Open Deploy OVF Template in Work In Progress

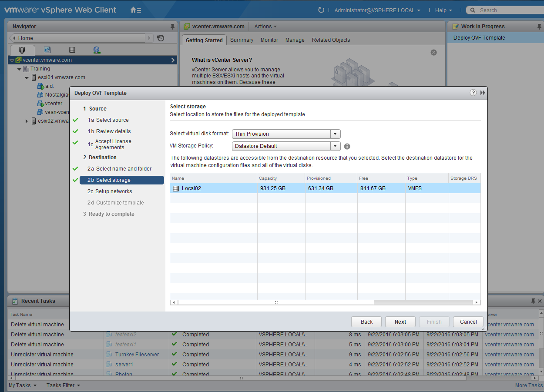coord(479,38)
